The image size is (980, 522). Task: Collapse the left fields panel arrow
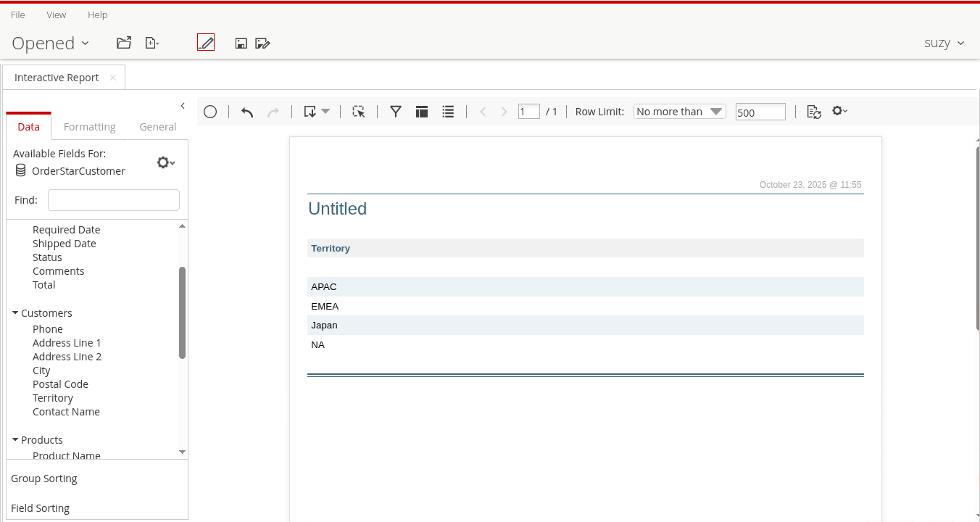pos(183,106)
